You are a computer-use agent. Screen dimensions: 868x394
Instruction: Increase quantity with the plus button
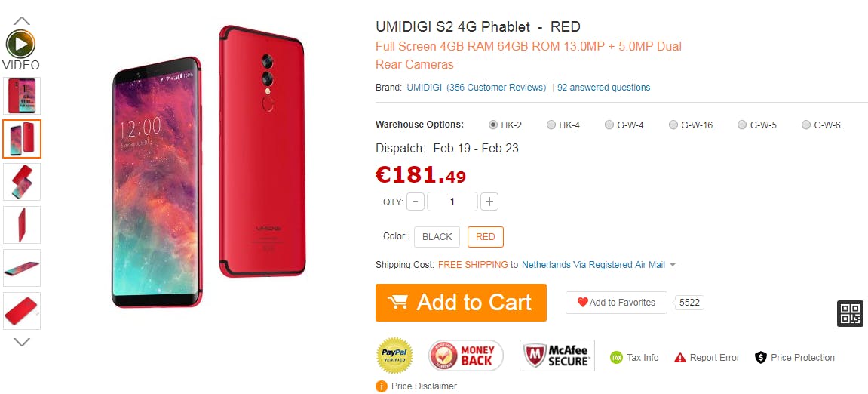coord(489,202)
